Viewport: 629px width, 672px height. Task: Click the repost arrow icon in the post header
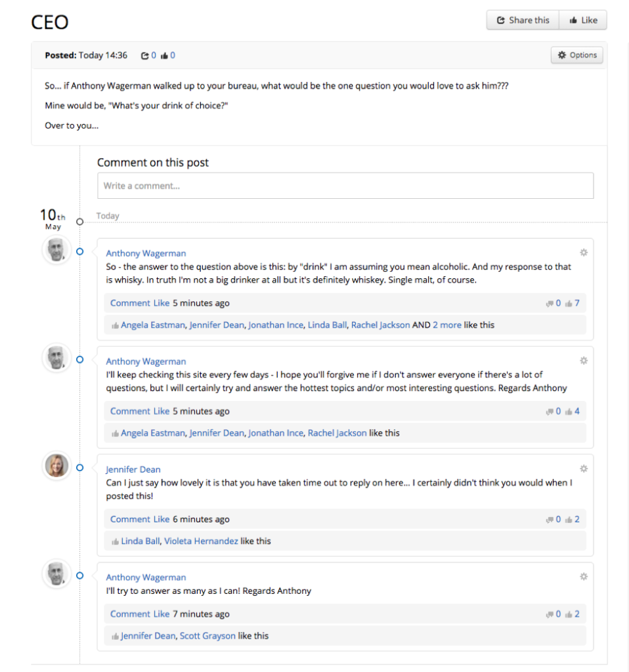coord(145,55)
